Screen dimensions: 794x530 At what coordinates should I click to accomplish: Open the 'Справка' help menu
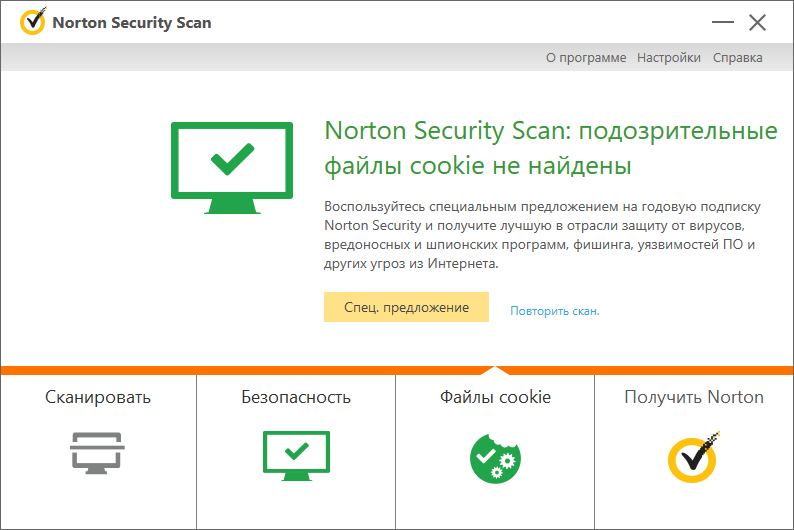pyautogui.click(x=738, y=58)
